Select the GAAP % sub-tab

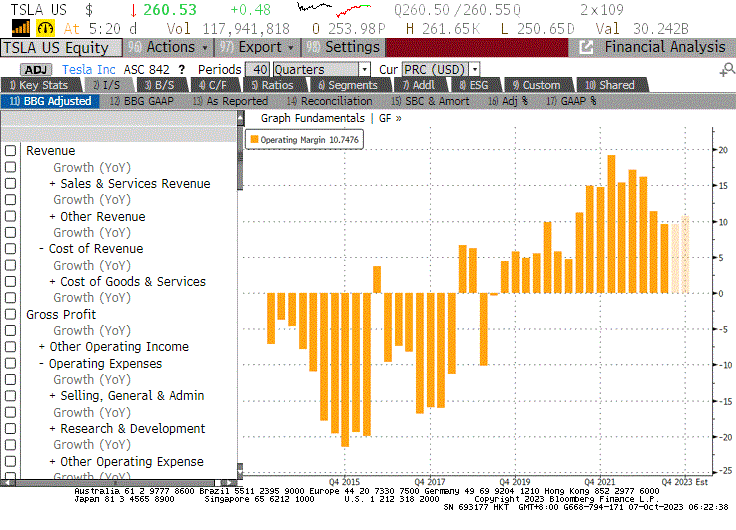pos(571,101)
